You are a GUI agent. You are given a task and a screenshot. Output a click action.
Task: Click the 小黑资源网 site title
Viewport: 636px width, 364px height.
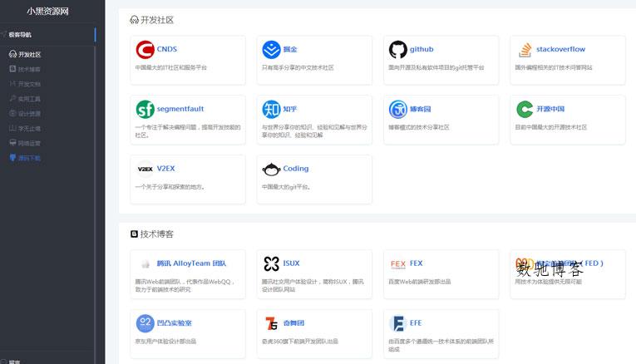click(47, 11)
